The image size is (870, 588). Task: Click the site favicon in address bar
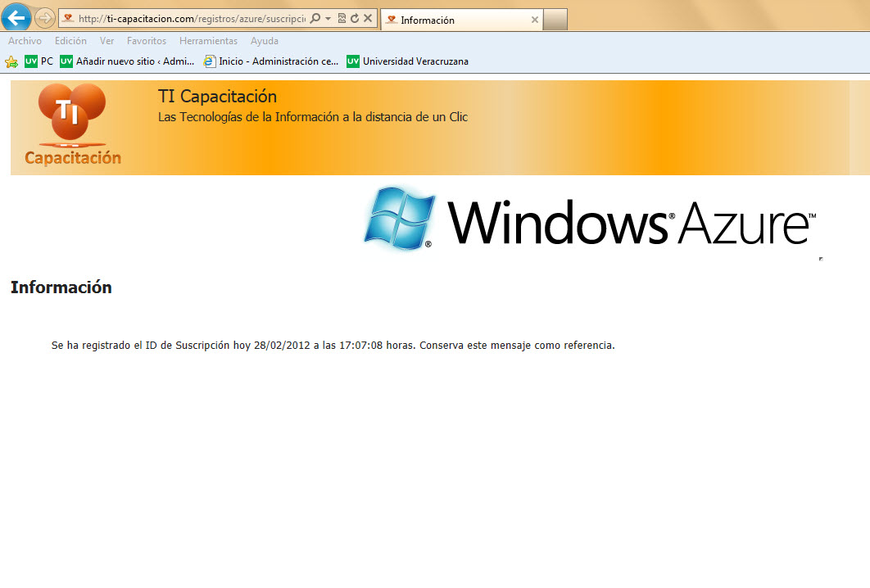69,18
